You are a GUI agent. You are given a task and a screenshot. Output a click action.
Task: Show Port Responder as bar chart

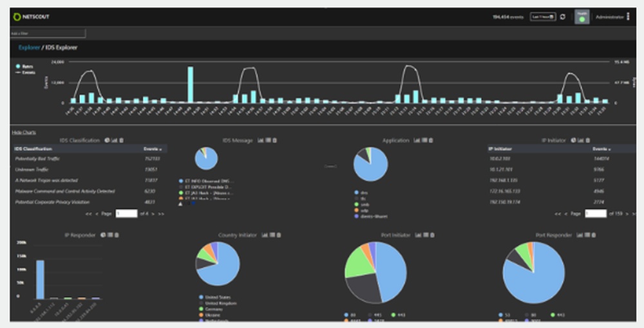click(580, 235)
